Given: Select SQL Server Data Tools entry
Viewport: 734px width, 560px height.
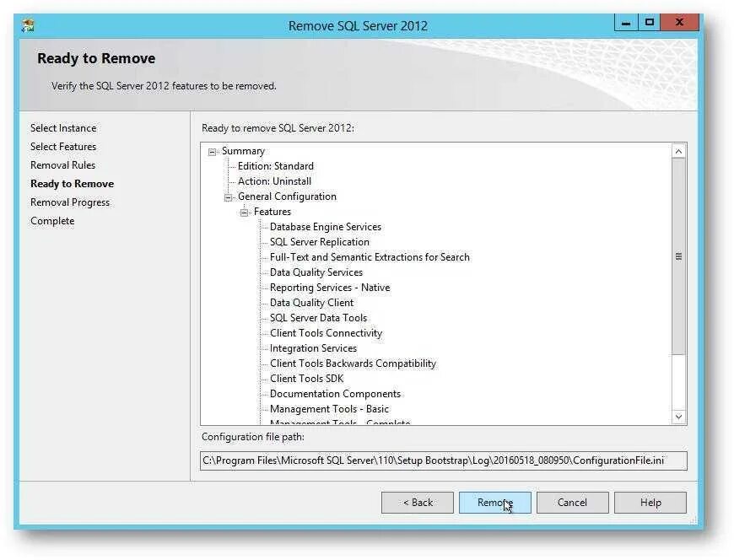Looking at the screenshot, I should pyautogui.click(x=318, y=318).
